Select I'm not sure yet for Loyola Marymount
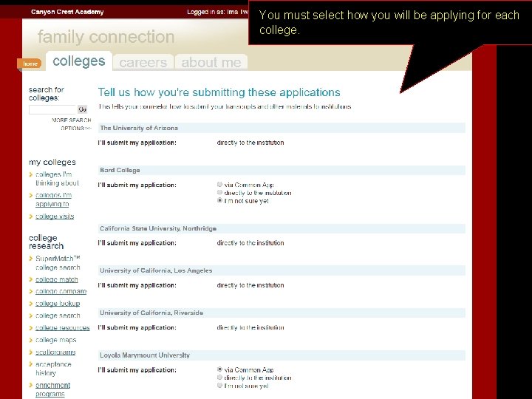The image size is (532, 399). coord(219,386)
